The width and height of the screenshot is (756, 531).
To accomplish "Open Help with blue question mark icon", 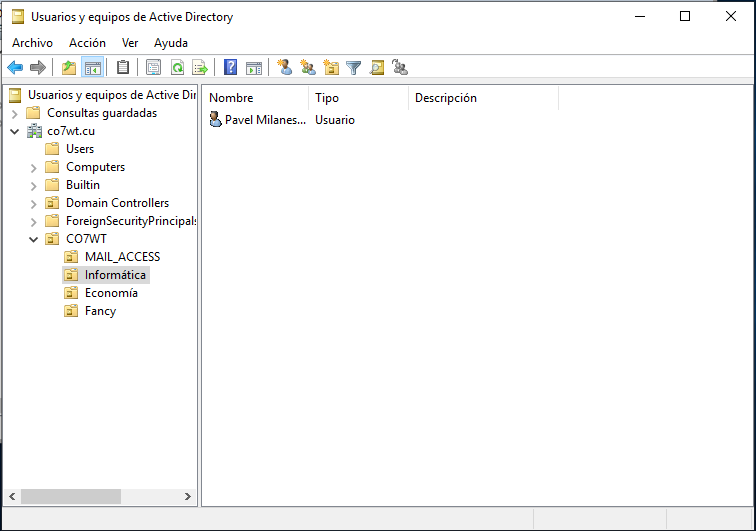I will pyautogui.click(x=230, y=68).
